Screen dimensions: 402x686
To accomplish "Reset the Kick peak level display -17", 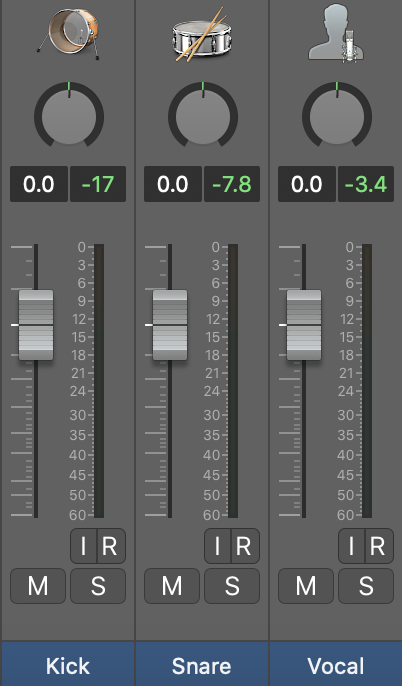I will tap(98, 184).
